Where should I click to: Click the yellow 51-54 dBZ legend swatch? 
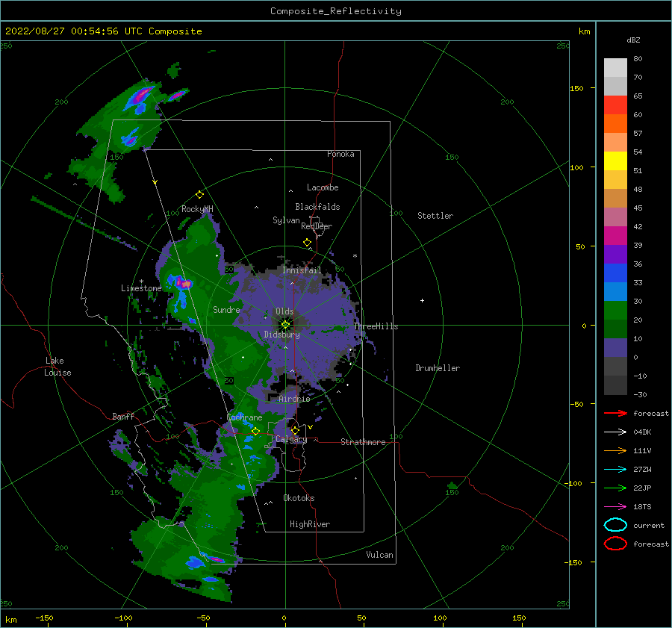point(615,161)
